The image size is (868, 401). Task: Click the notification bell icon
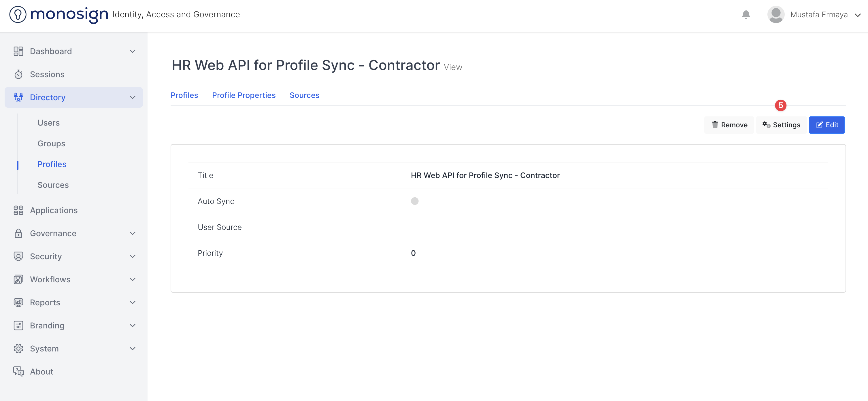click(746, 14)
